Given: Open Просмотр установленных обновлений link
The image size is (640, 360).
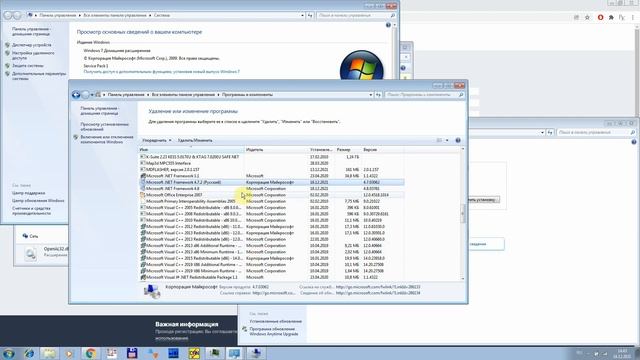Looking at the screenshot, I should (x=104, y=127).
